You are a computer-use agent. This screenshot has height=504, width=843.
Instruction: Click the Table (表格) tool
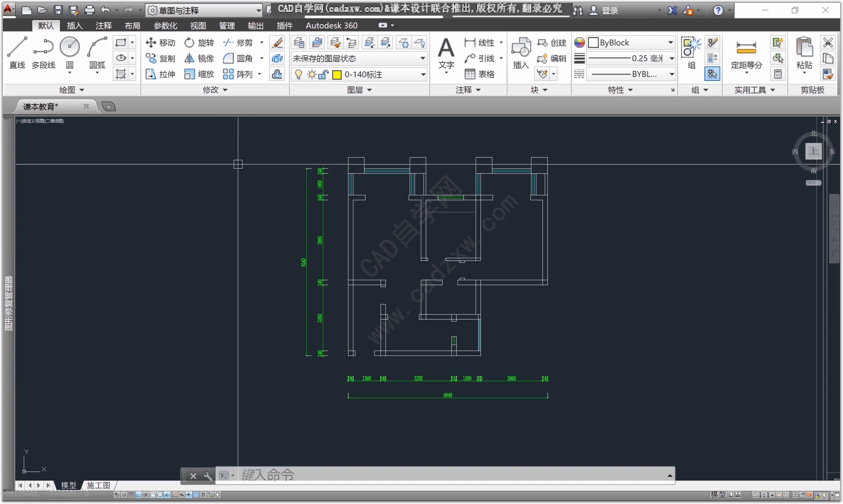[x=479, y=74]
